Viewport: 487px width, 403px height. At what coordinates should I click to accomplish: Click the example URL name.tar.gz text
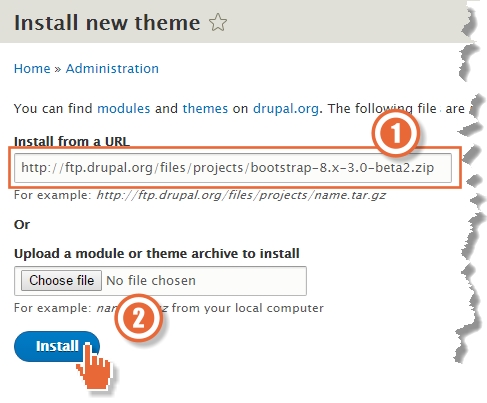[x=241, y=195]
